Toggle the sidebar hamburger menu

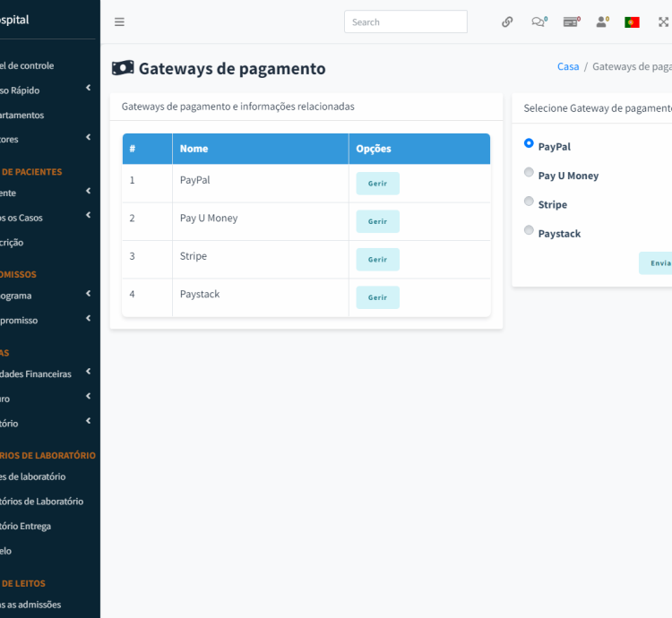(119, 22)
